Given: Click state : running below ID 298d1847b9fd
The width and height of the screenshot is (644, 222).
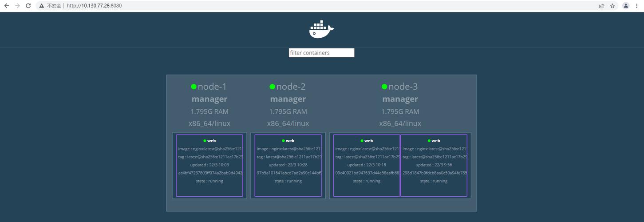Looking at the screenshot, I should (434, 181).
